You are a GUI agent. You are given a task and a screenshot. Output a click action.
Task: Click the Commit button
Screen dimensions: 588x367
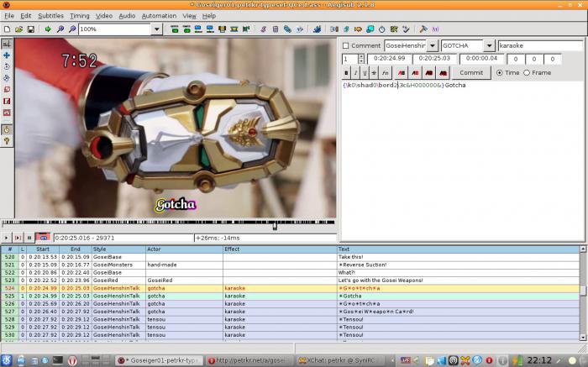(471, 73)
